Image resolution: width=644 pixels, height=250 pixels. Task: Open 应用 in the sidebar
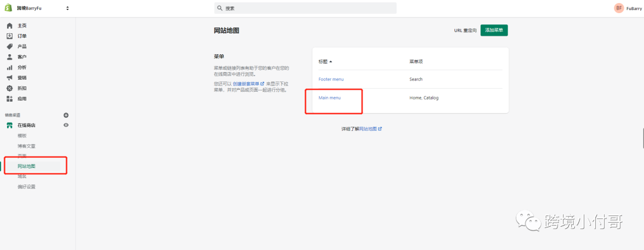point(22,99)
